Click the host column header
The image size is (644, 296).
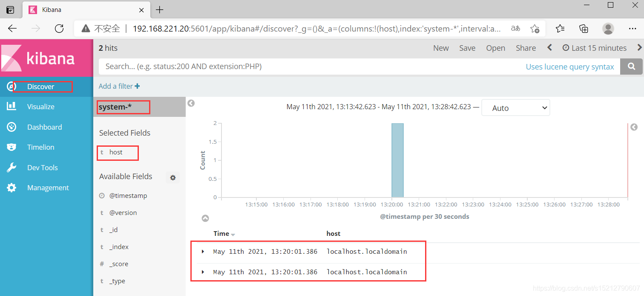[333, 233]
